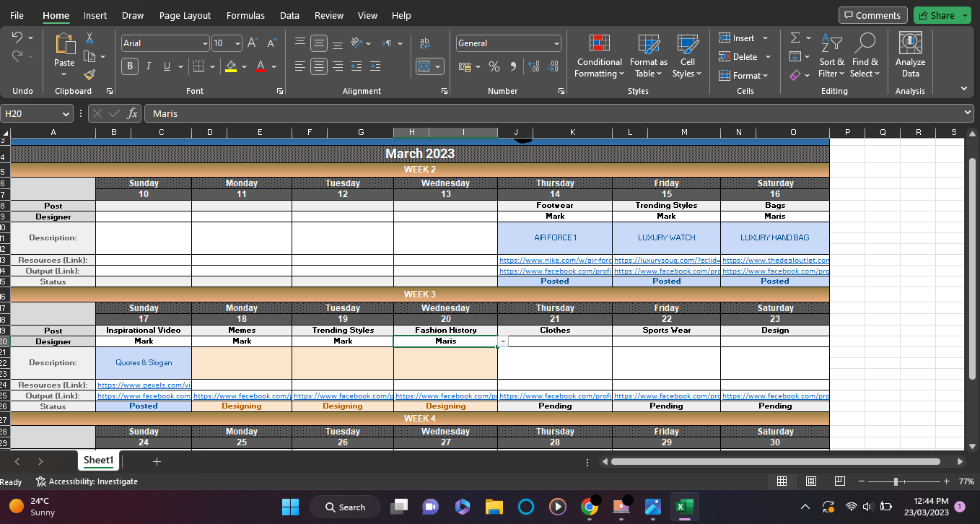This screenshot has width=980, height=524.
Task: Expand the Arial font name dropdown
Action: (x=205, y=43)
